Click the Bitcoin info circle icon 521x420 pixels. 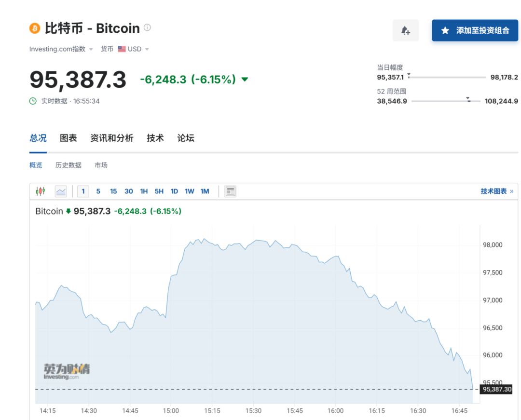pyautogui.click(x=147, y=27)
